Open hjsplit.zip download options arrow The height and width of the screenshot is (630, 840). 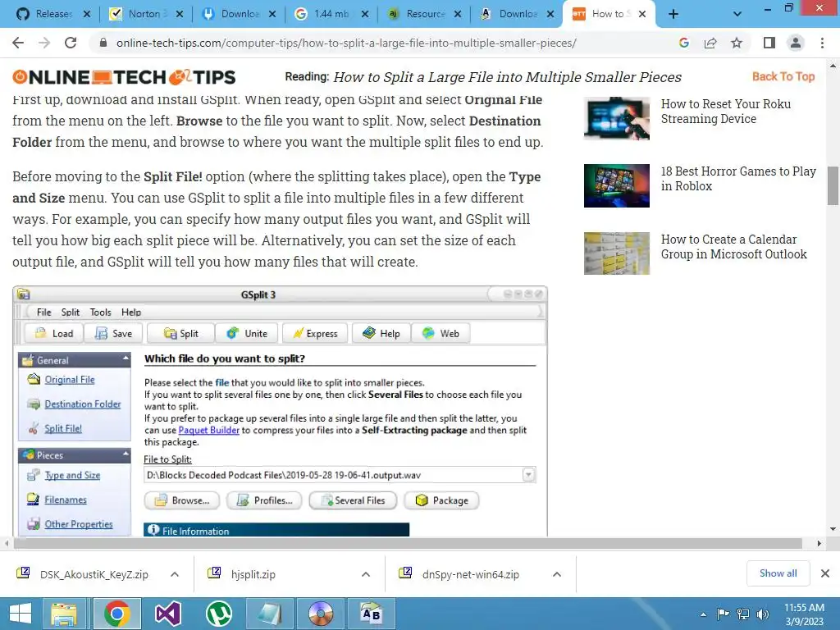tap(366, 574)
